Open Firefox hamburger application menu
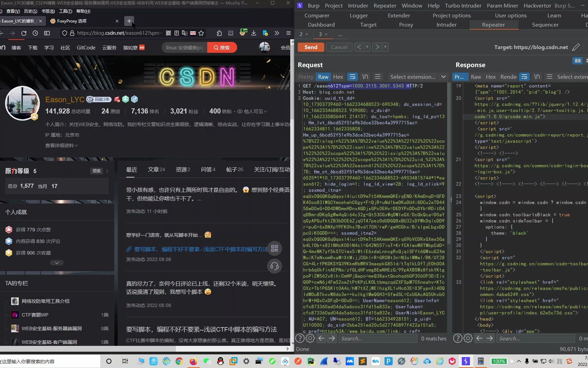588x368 pixels. (x=289, y=33)
